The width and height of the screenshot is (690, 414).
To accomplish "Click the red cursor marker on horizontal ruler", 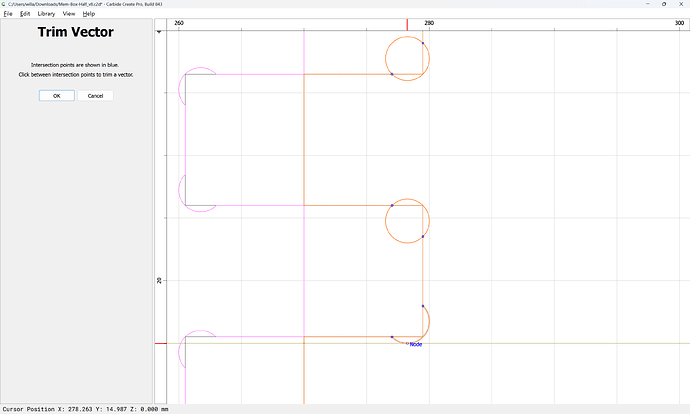I will point(407,25).
